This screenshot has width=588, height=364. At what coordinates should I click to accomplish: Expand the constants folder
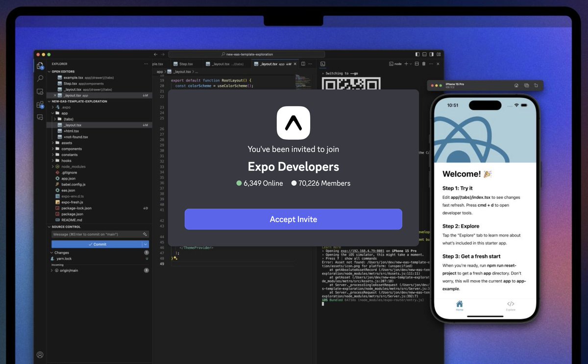pos(53,155)
